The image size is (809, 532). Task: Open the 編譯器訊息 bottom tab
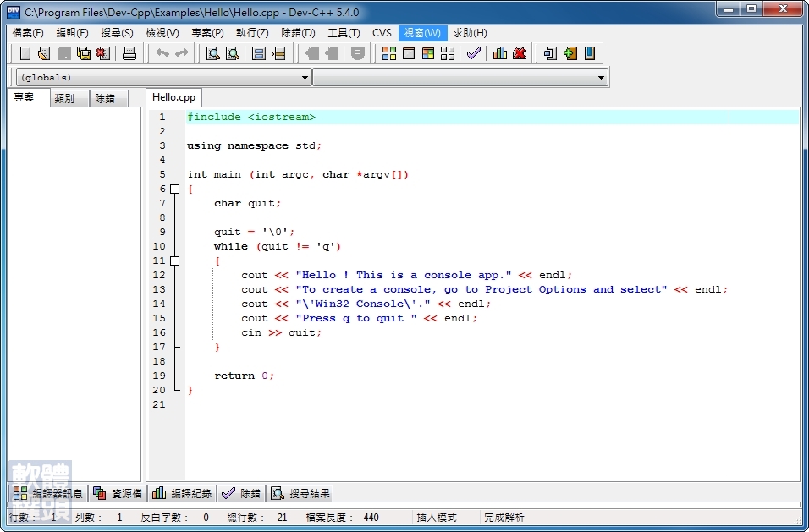(x=48, y=493)
